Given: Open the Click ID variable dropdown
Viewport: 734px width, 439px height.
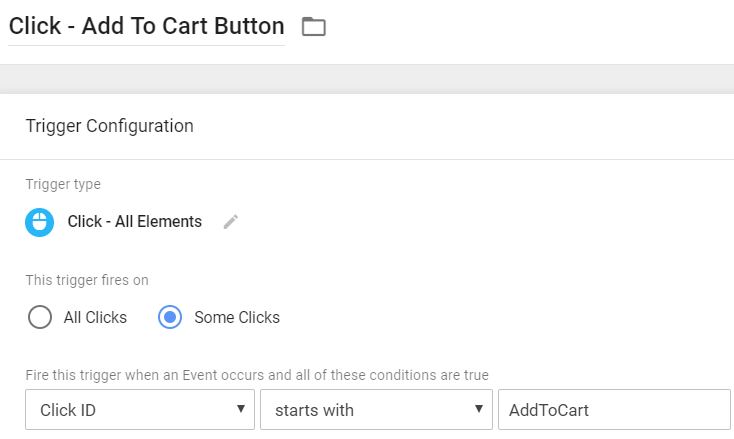Looking at the screenshot, I should pos(130,410).
